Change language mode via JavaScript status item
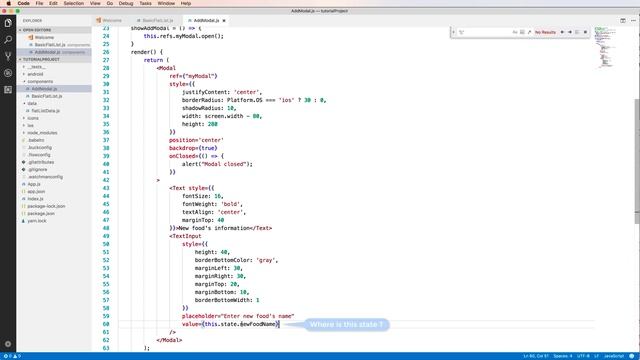This screenshot has width=640, height=360. coord(613,356)
